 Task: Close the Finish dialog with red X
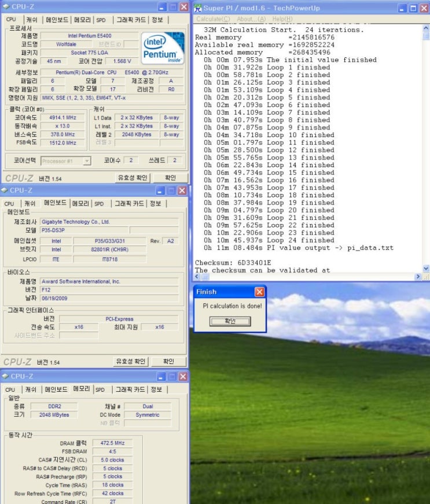coord(259,292)
